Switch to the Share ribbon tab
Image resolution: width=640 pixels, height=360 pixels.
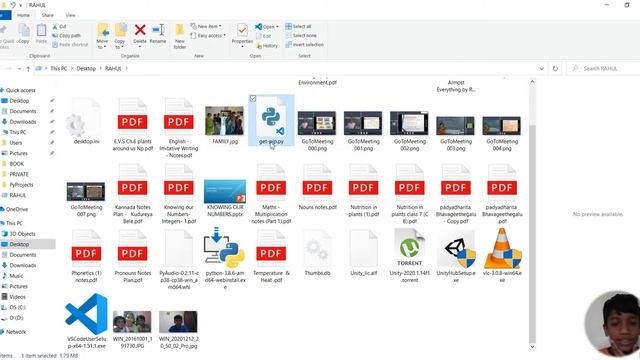click(x=47, y=15)
